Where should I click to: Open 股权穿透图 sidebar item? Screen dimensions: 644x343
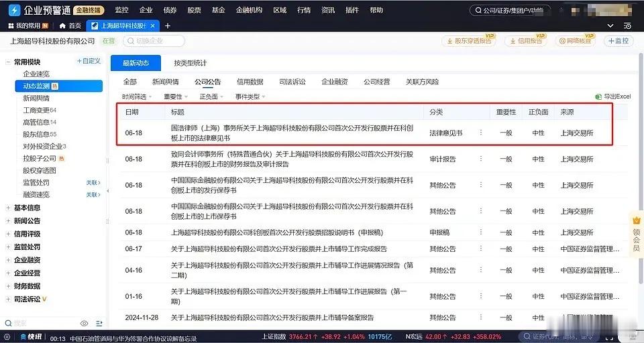40,170
